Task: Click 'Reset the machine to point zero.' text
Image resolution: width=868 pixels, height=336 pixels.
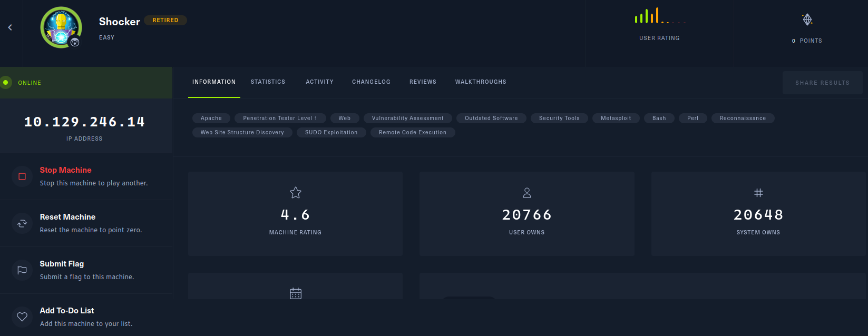Action: tap(91, 230)
